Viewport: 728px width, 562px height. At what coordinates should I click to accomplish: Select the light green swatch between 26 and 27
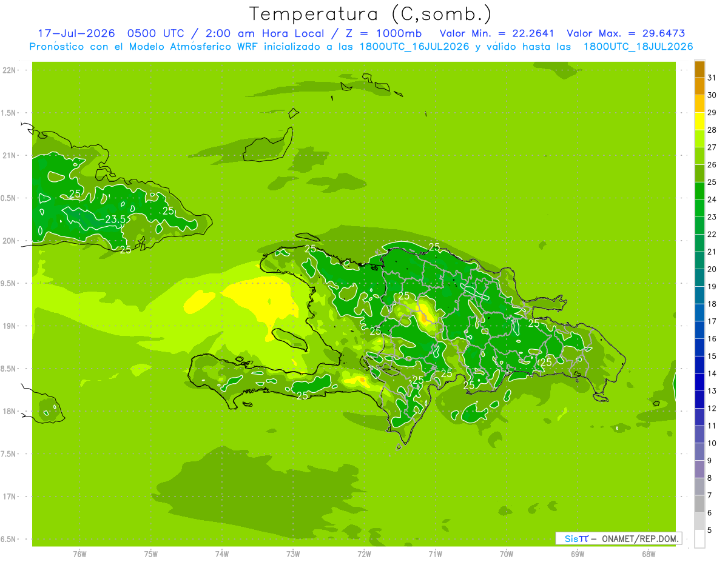tap(699, 156)
